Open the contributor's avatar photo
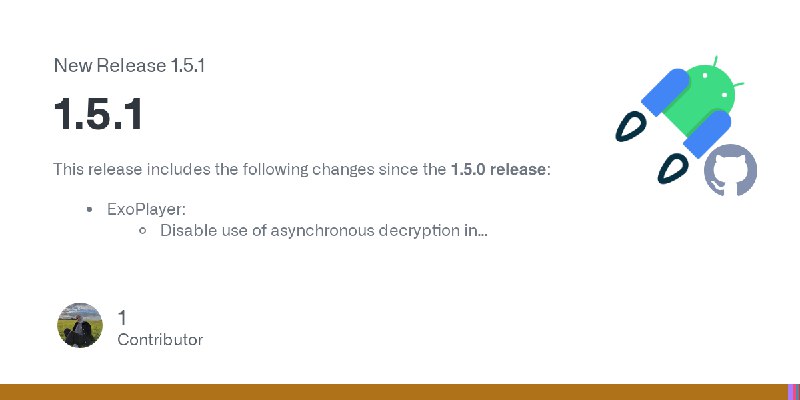 [x=80, y=325]
